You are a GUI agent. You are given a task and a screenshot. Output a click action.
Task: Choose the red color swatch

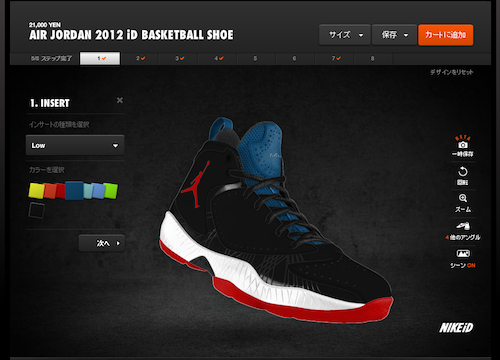pos(61,191)
